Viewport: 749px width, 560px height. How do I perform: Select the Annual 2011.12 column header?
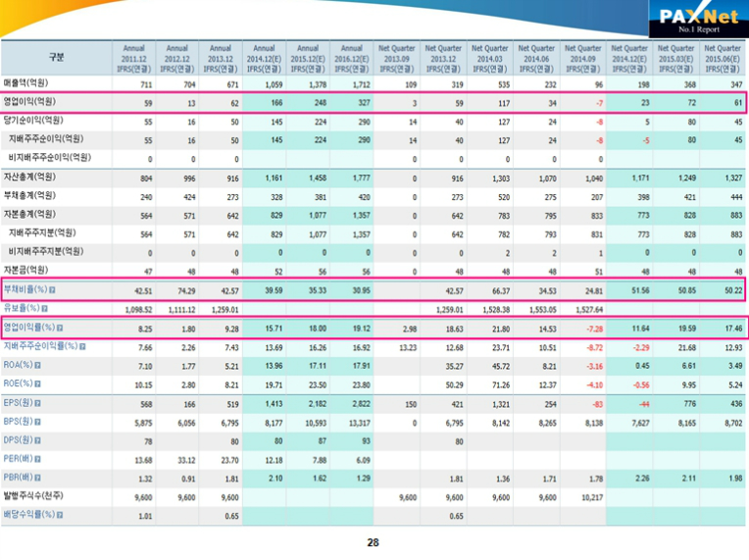pos(132,59)
